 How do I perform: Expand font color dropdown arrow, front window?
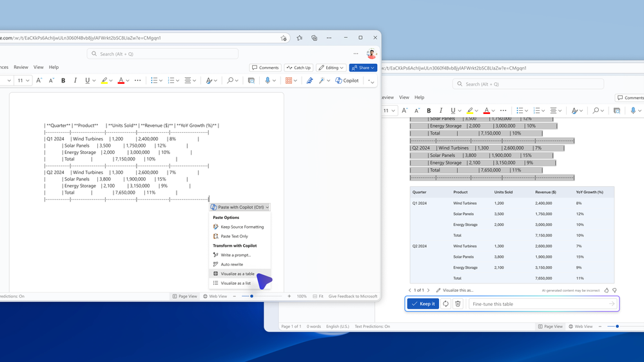coord(128,81)
